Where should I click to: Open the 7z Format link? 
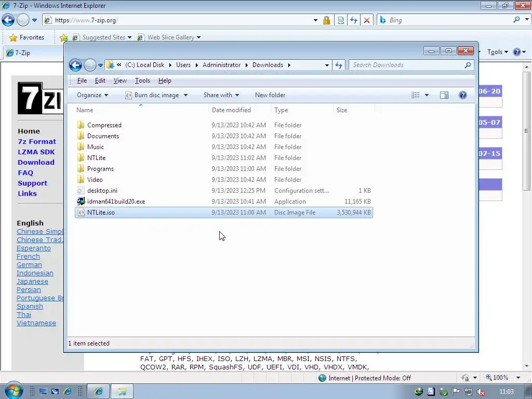37,141
